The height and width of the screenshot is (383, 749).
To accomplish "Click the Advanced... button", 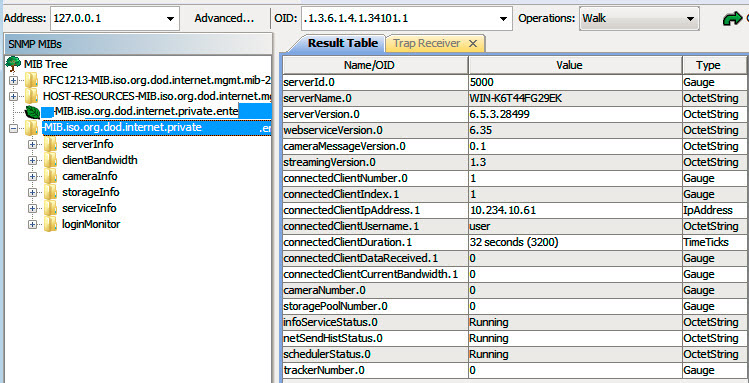I will [x=225, y=19].
